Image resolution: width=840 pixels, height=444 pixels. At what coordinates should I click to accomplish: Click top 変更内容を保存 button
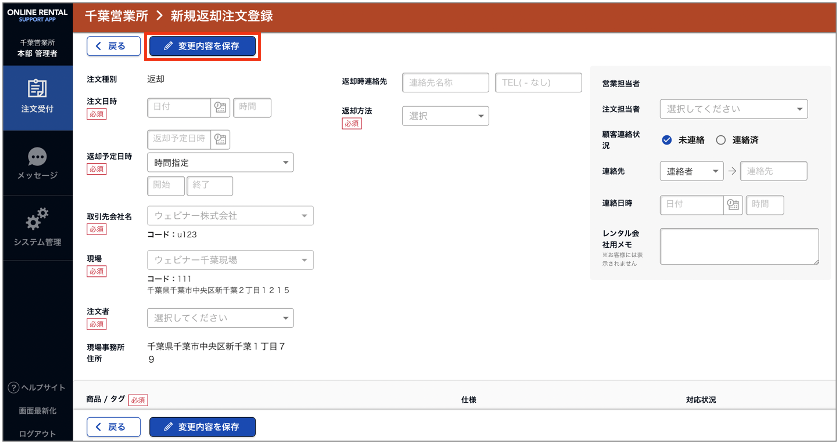tap(203, 46)
